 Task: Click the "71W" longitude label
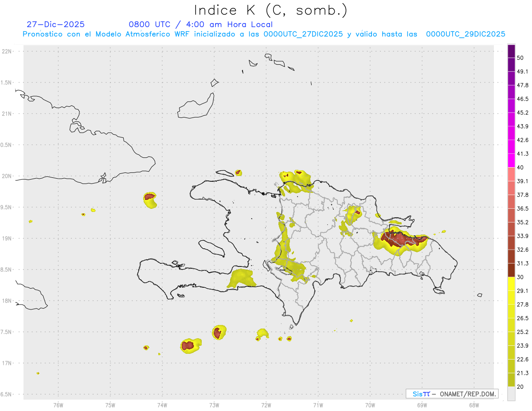[318, 405]
